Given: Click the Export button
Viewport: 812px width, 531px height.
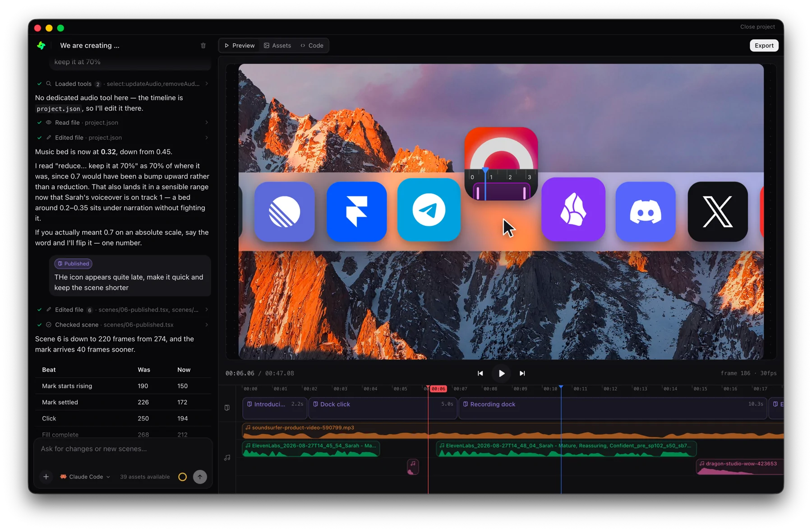Looking at the screenshot, I should pos(764,46).
